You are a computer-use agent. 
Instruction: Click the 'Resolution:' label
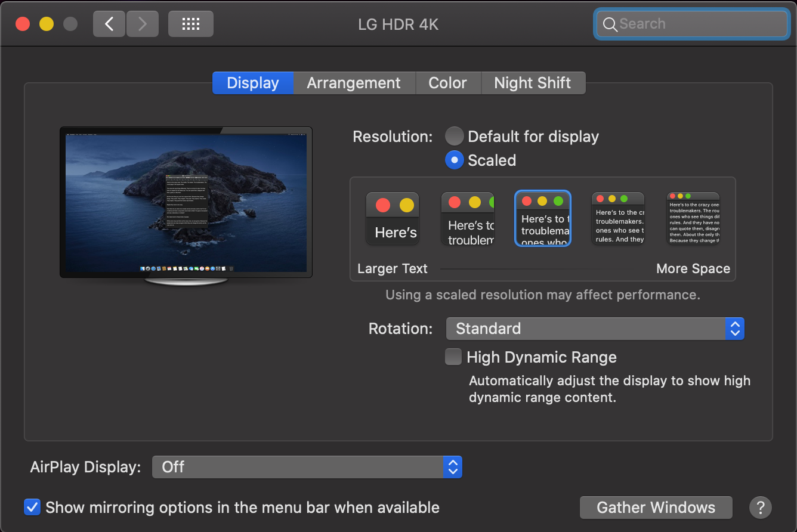tap(393, 137)
